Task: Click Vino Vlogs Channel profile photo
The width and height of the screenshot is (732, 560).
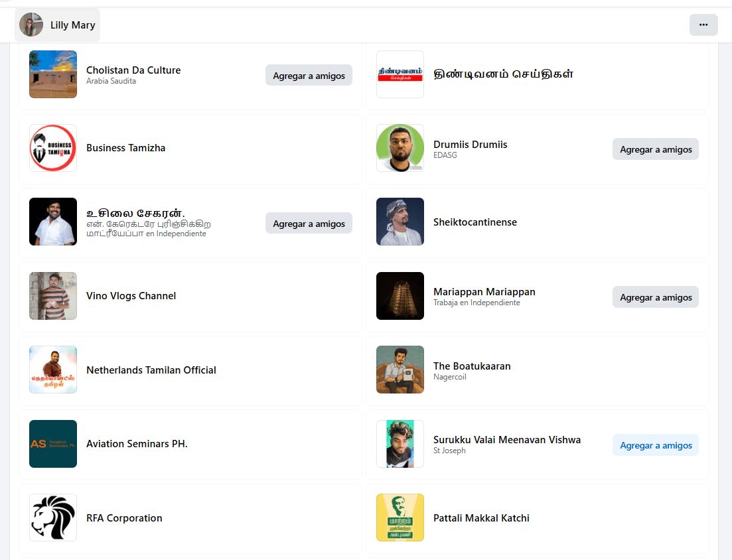Action: 53,296
